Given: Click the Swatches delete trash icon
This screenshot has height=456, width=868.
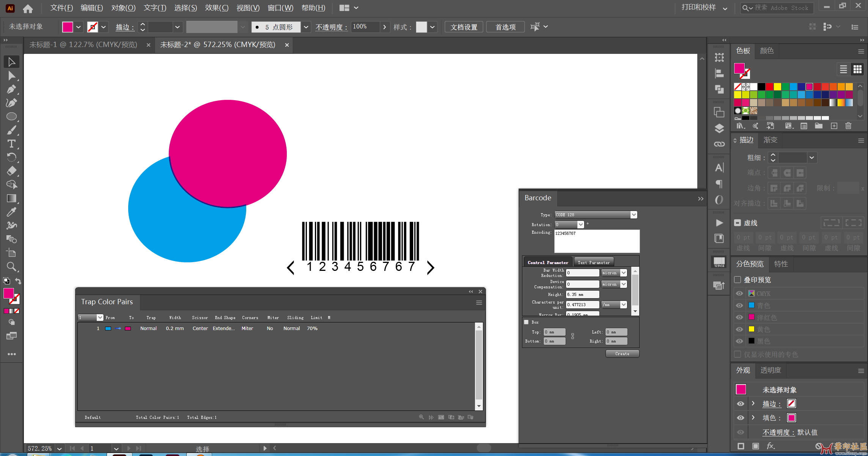Looking at the screenshot, I should 849,126.
